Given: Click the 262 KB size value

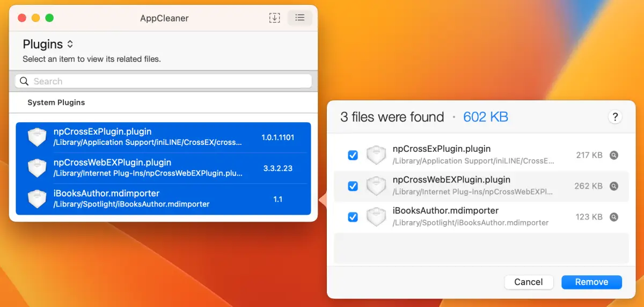Looking at the screenshot, I should click(x=588, y=186).
